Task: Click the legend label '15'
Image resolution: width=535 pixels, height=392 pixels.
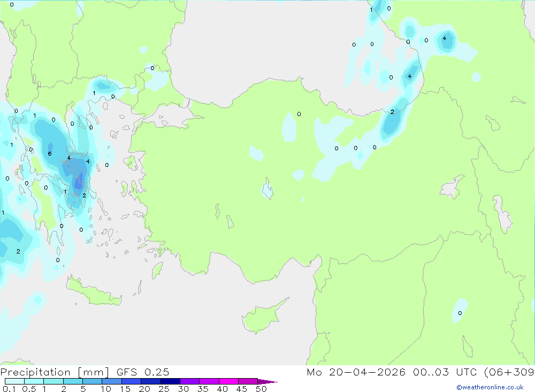Action: [125, 389]
